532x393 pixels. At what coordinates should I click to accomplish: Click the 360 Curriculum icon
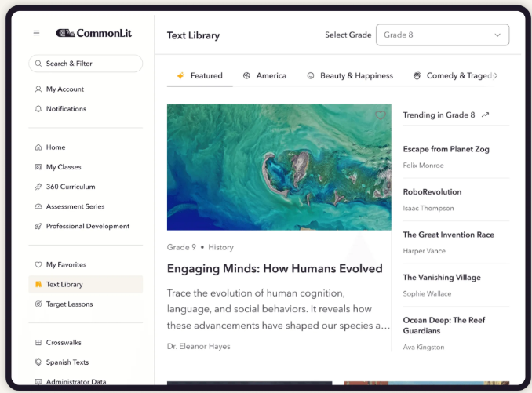tap(38, 187)
